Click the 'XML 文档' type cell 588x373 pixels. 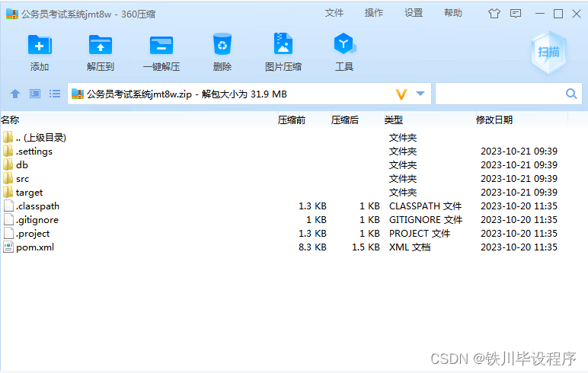[410, 247]
